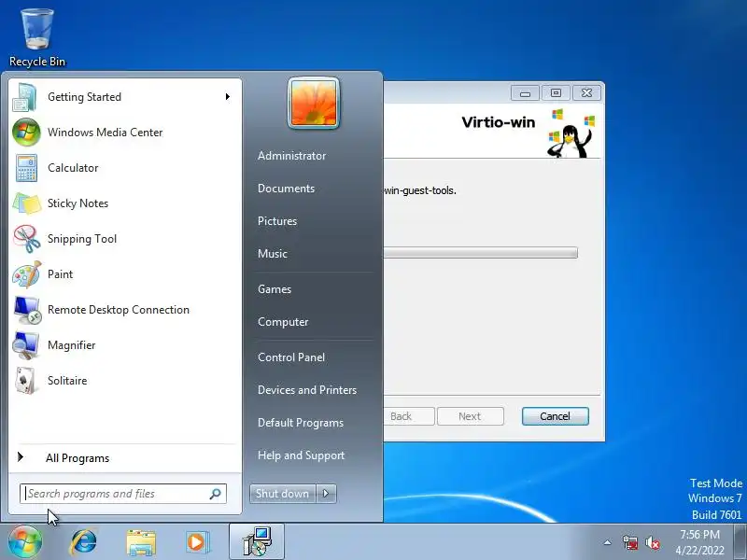Viewport: 747px width, 560px height.
Task: Open Internet Explorer from the taskbar
Action: 83,542
